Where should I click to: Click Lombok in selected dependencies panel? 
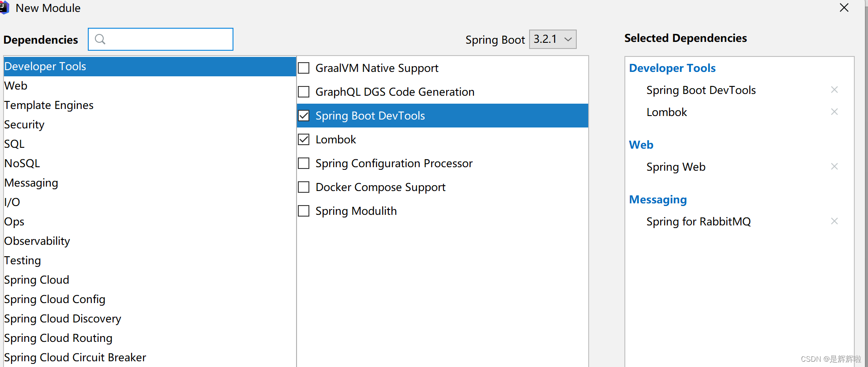(x=667, y=112)
